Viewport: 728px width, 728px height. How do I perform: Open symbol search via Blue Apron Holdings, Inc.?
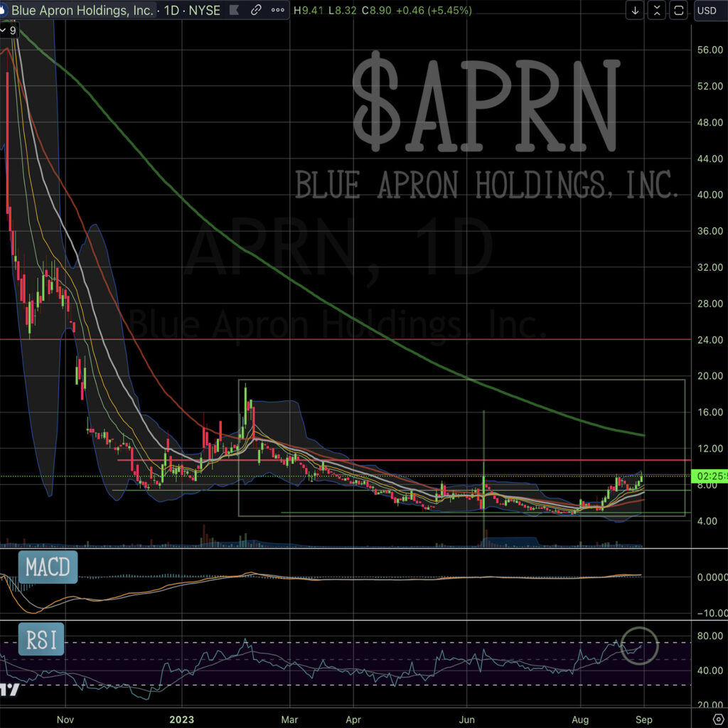[82, 10]
